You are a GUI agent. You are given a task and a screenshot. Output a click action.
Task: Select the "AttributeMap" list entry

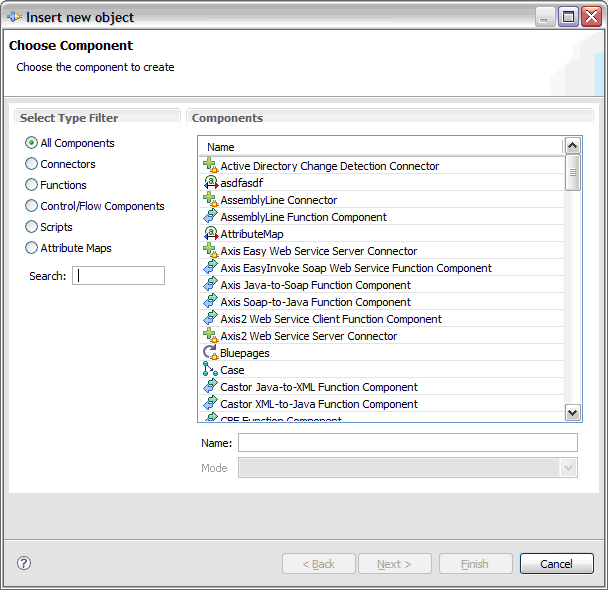(382, 234)
